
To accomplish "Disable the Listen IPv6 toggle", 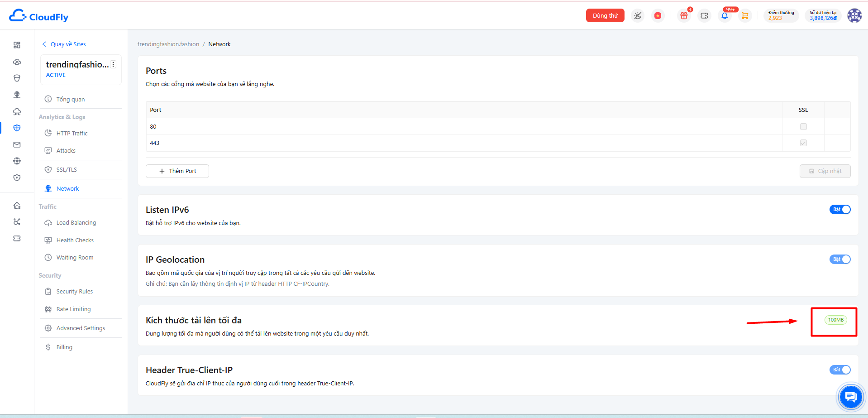I will pos(840,209).
